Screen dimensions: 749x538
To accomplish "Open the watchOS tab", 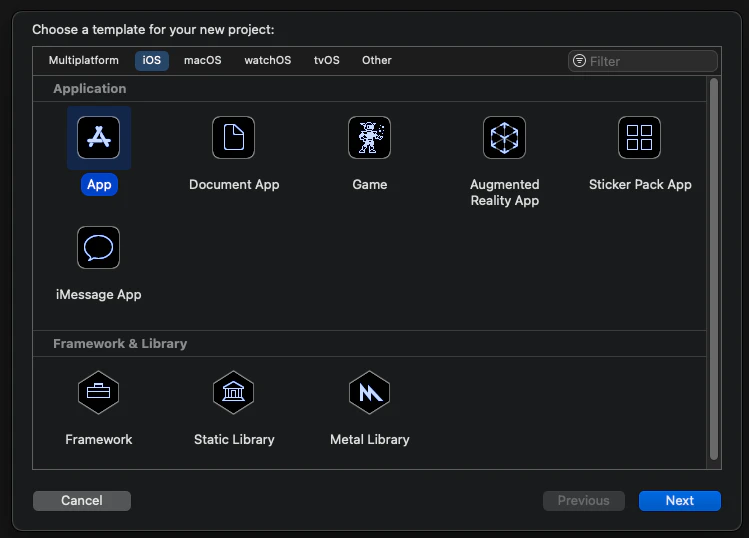I will [x=268, y=60].
